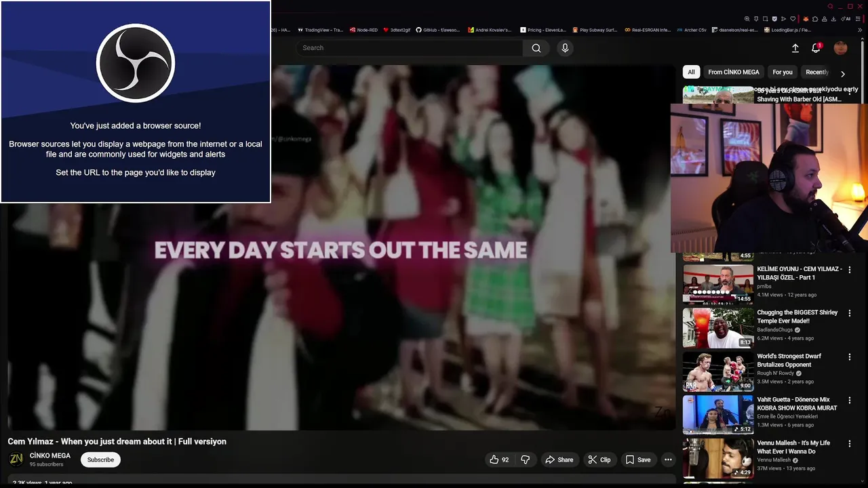Clip the video with the scissors button
Image resolution: width=868 pixels, height=488 pixels.
click(599, 460)
